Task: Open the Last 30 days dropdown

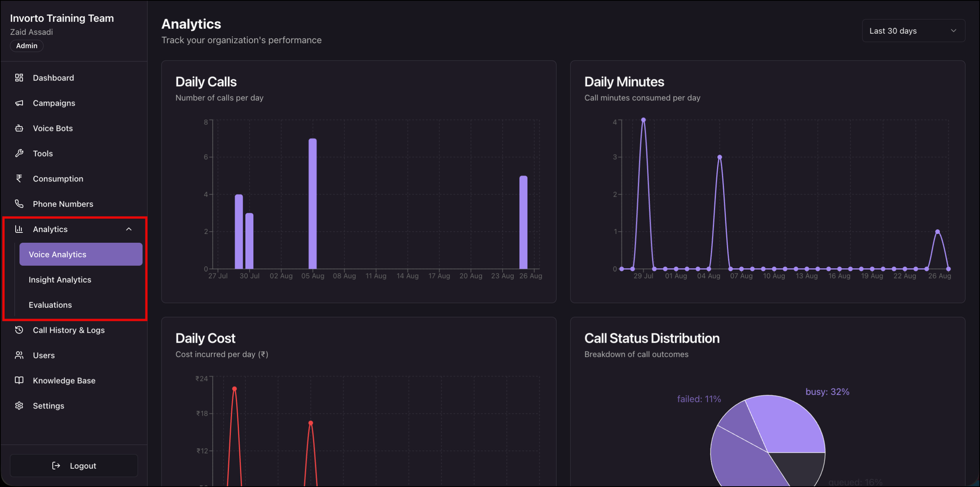Action: click(913, 31)
